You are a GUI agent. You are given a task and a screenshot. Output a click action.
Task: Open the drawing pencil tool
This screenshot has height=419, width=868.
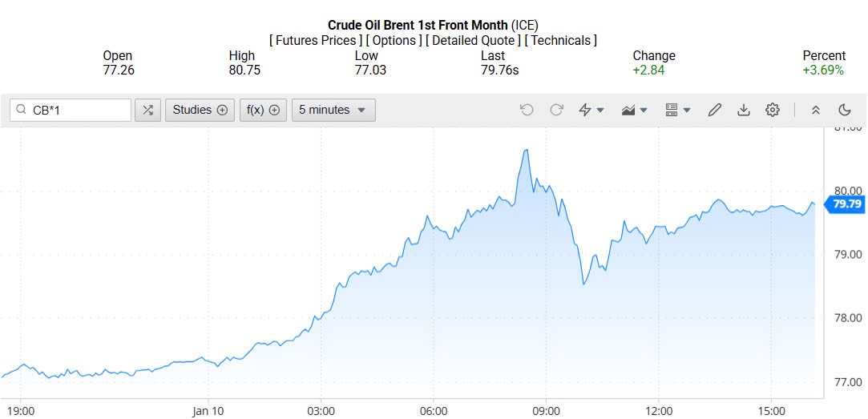[x=715, y=110]
